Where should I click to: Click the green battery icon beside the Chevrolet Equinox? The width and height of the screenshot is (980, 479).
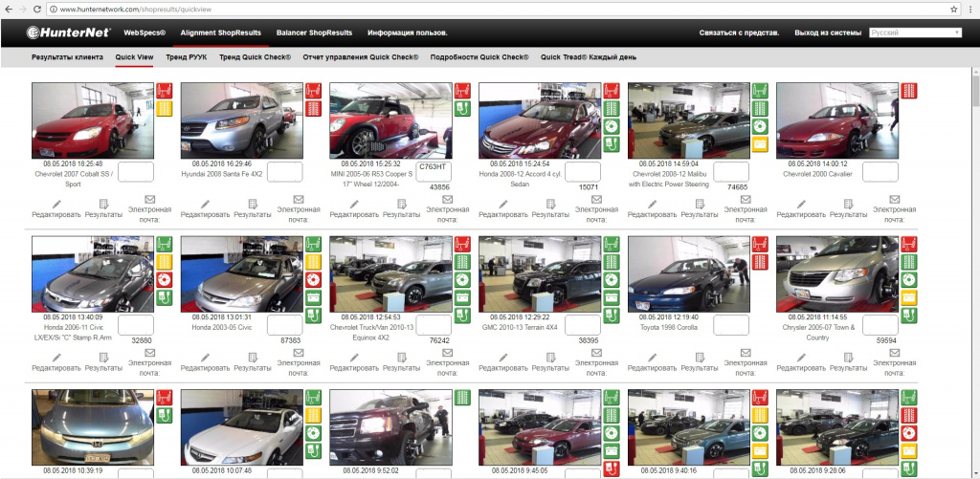(x=462, y=297)
